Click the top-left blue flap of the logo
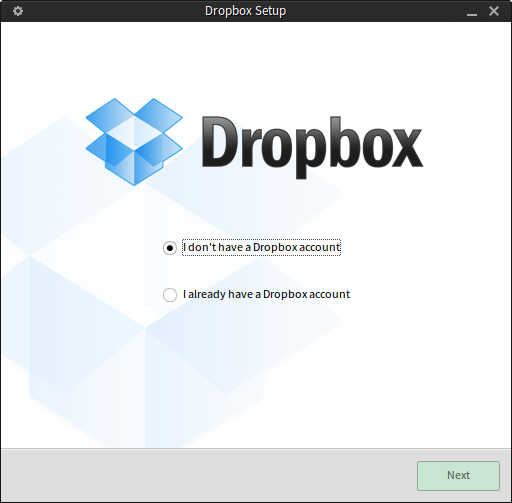Viewport: 512px width, 503px height. (110, 116)
